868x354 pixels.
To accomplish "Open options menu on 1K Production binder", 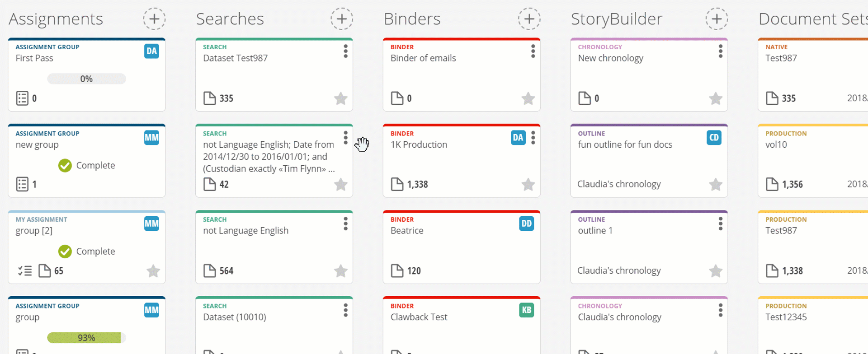I will [x=533, y=138].
